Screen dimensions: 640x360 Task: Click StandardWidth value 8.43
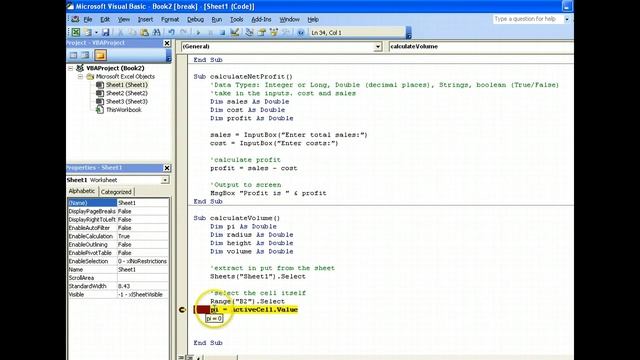(x=143, y=286)
